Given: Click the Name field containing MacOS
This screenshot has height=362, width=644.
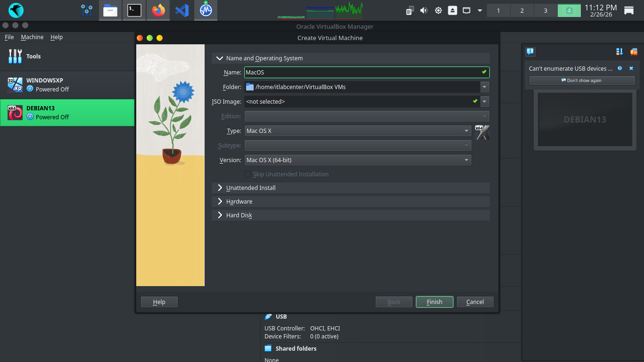Looking at the screenshot, I should tap(361, 73).
